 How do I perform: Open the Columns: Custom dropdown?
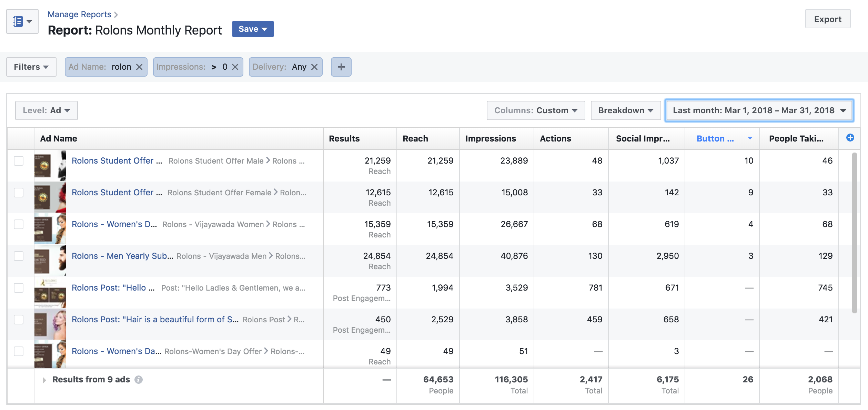click(536, 110)
